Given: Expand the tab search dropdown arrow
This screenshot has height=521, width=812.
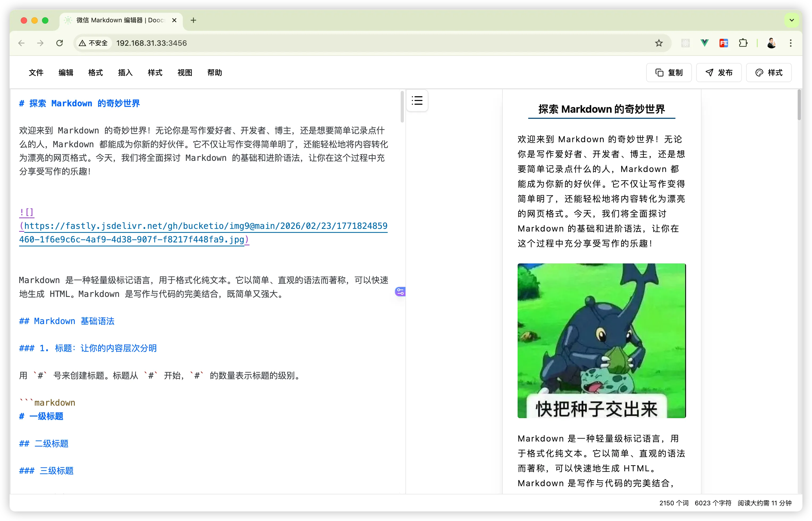Looking at the screenshot, I should [792, 20].
